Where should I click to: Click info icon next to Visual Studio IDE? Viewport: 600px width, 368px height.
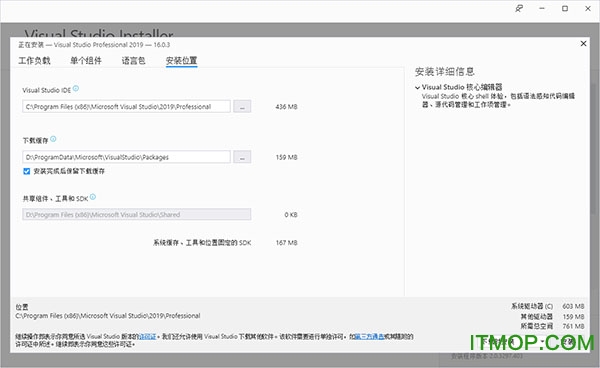pos(76,89)
